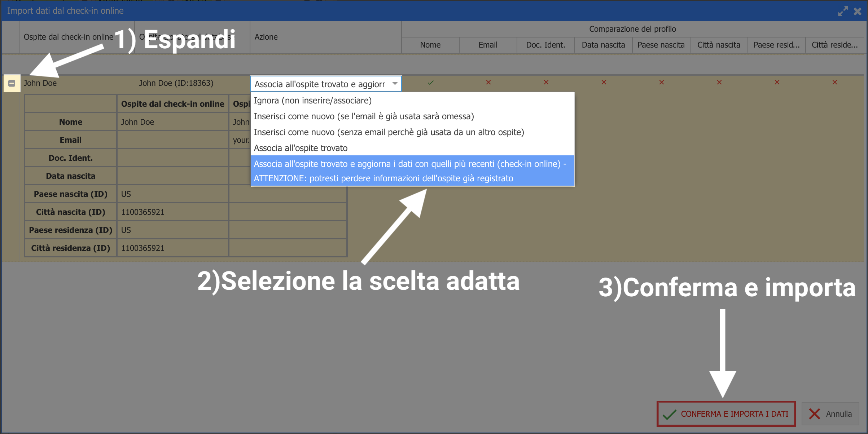Click Città nascita (ID) value 1100365921
The height and width of the screenshot is (434, 868).
(x=143, y=212)
